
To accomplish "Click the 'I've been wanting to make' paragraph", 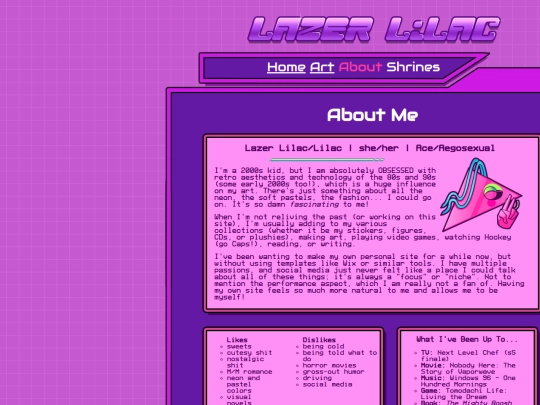I will tap(369, 277).
